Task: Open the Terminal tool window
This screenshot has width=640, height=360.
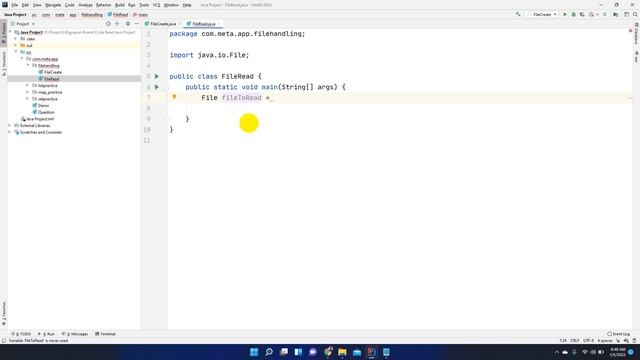Action: coord(105,334)
